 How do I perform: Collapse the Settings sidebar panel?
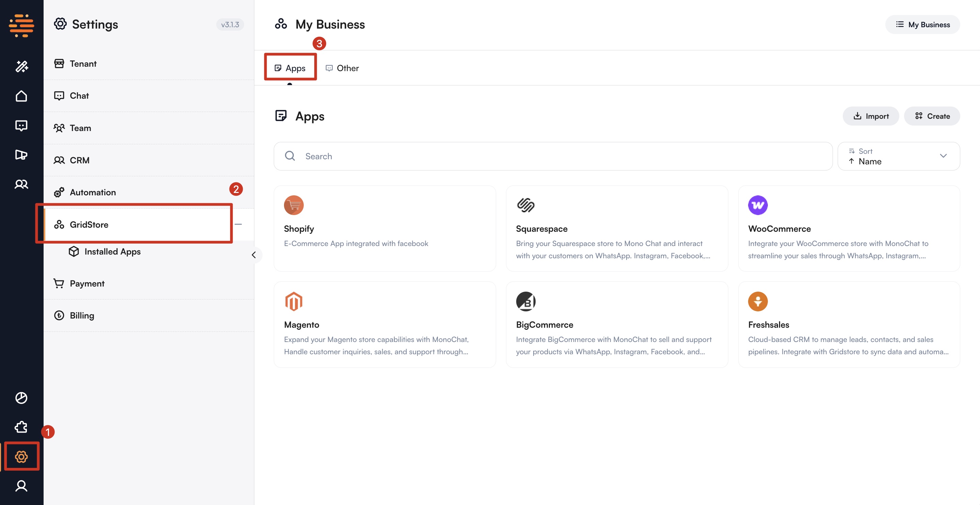(x=254, y=255)
